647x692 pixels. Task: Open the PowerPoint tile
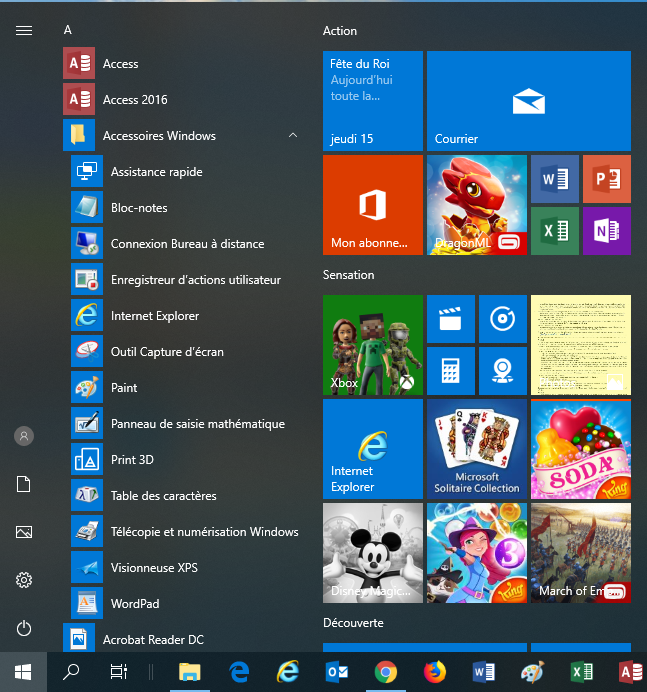pyautogui.click(x=607, y=179)
